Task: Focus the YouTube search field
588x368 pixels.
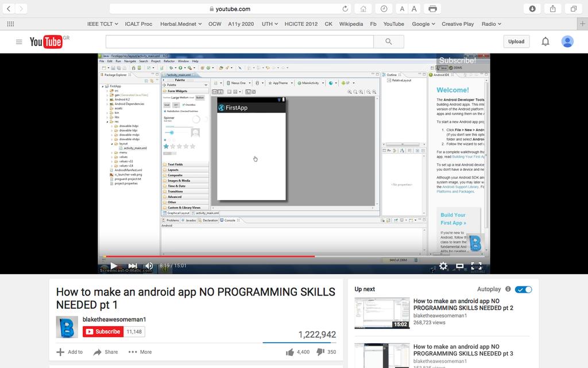Action: (239, 41)
